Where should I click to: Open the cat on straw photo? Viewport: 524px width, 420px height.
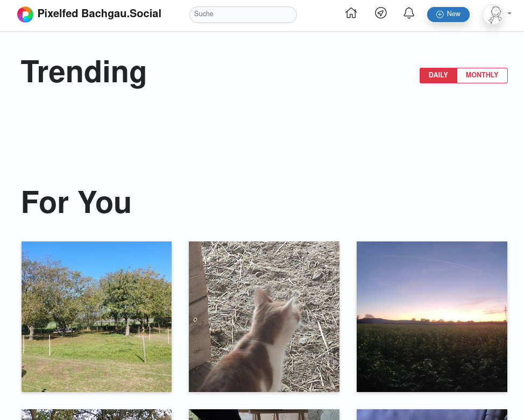264,317
